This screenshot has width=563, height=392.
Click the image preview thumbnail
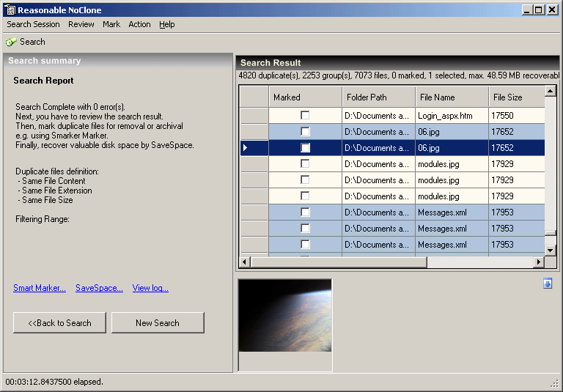(285, 316)
